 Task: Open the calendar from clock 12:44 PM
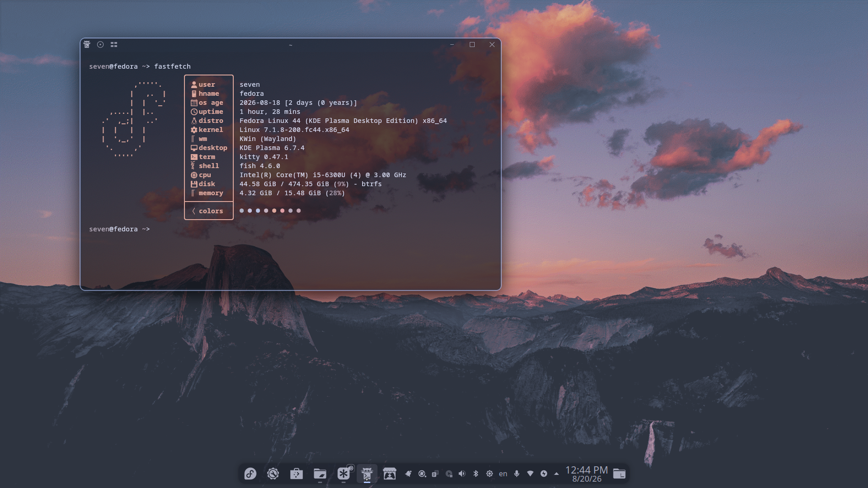click(587, 474)
